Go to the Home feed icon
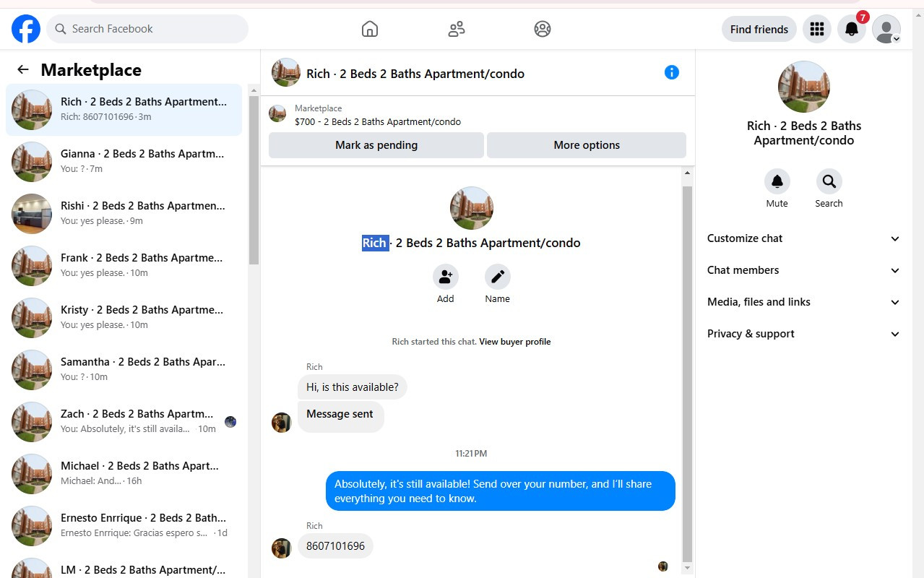Screen dimensions: 924x578 coord(369,29)
